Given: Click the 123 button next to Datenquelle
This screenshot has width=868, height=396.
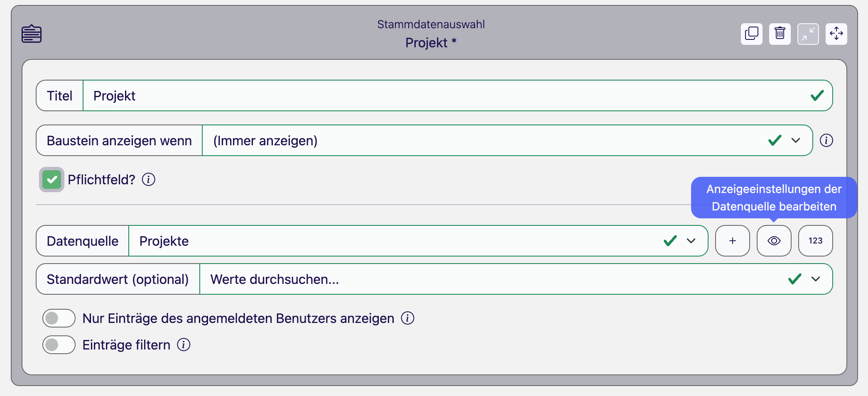Looking at the screenshot, I should point(815,241).
